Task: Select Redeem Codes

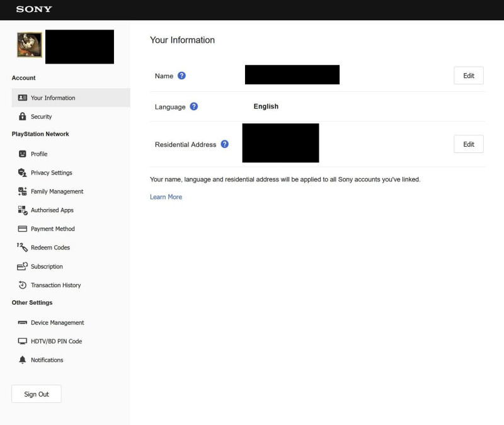Action: tap(71, 247)
